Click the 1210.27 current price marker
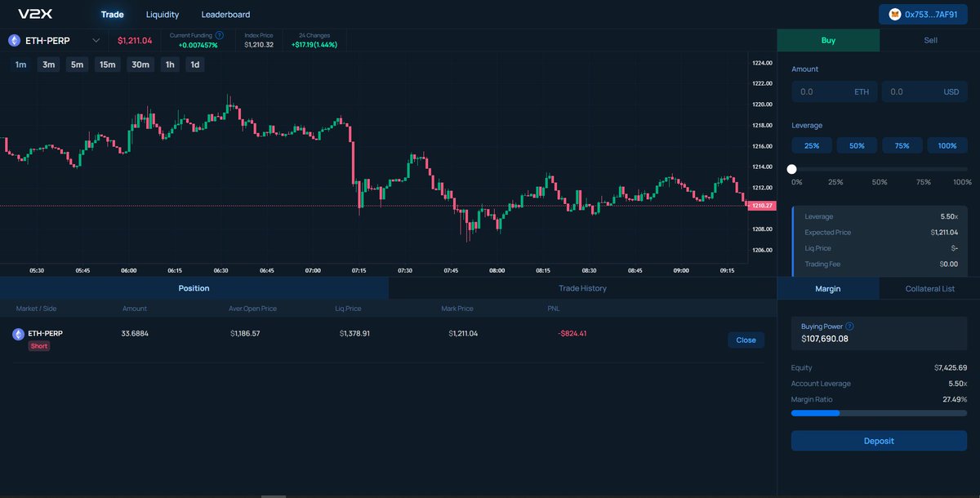Screen dimensions: 980x498 (x=760, y=206)
